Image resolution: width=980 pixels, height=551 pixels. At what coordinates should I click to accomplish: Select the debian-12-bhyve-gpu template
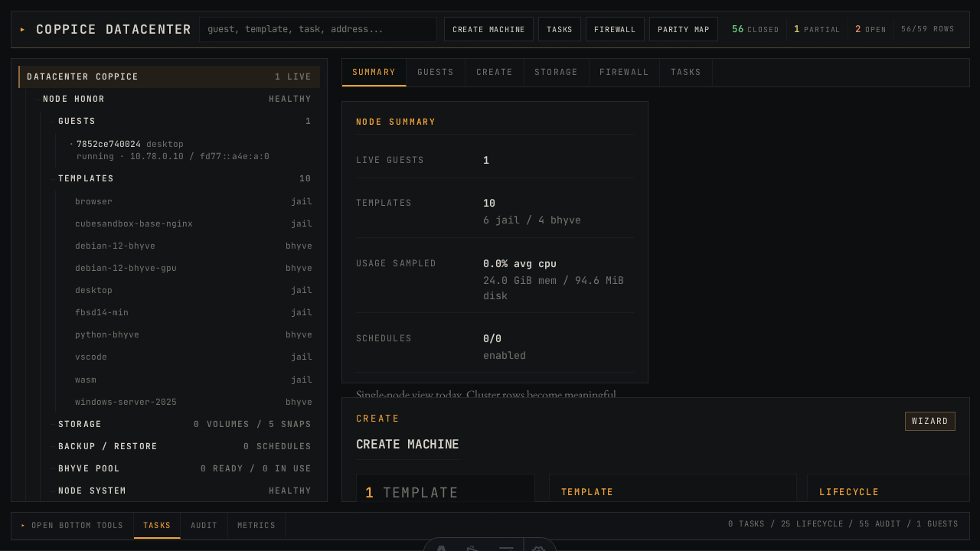pos(193,268)
